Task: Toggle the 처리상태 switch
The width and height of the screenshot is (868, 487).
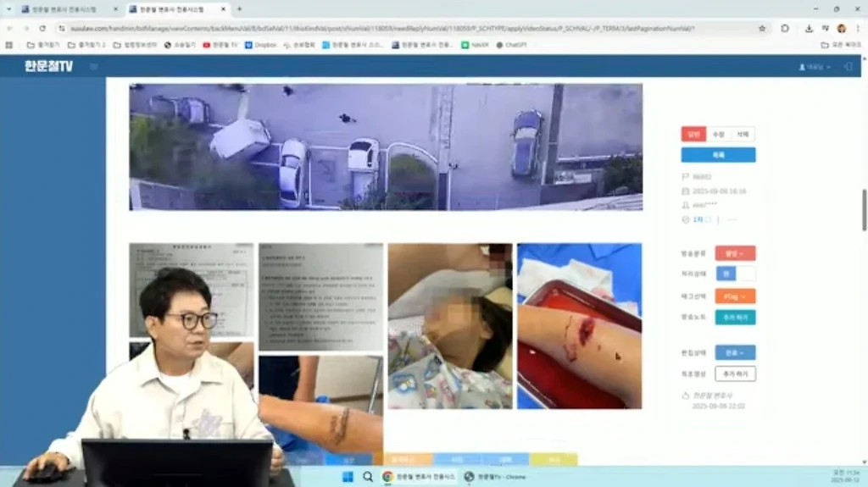Action: (735, 274)
